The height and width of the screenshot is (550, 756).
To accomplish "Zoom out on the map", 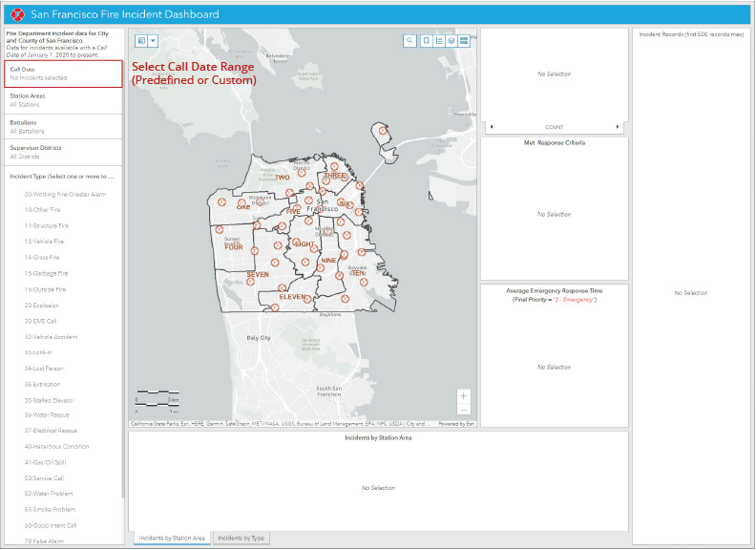I will tap(464, 410).
